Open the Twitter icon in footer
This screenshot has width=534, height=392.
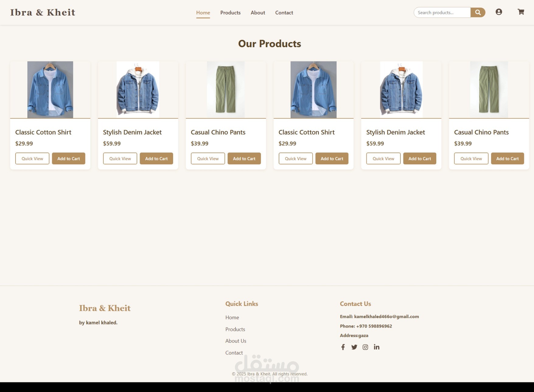point(354,347)
